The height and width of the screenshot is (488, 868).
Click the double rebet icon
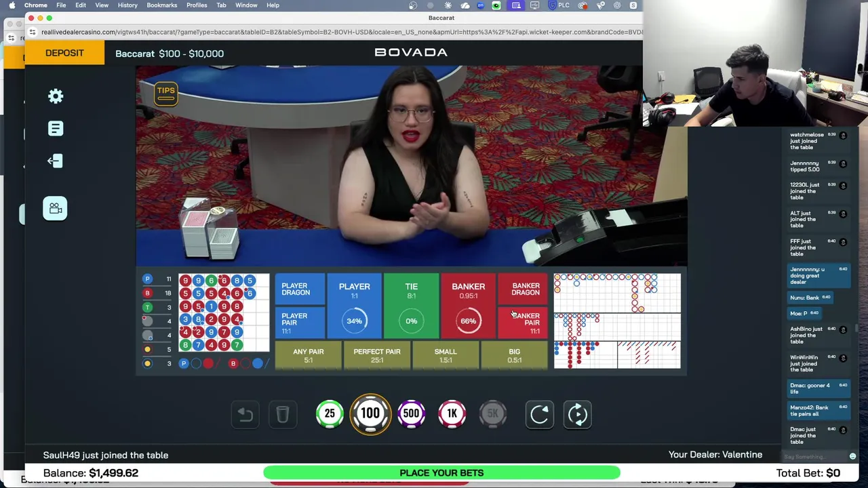(x=577, y=414)
